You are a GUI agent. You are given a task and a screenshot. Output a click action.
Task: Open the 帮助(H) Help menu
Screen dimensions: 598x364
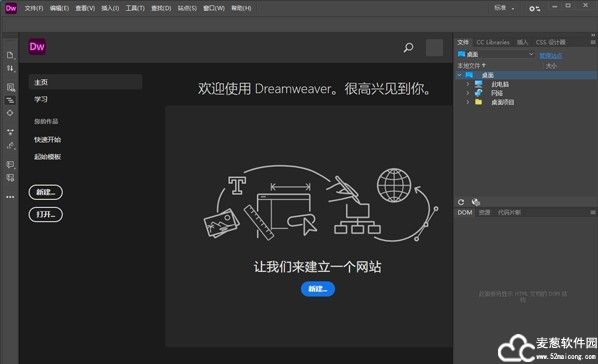[x=241, y=8]
